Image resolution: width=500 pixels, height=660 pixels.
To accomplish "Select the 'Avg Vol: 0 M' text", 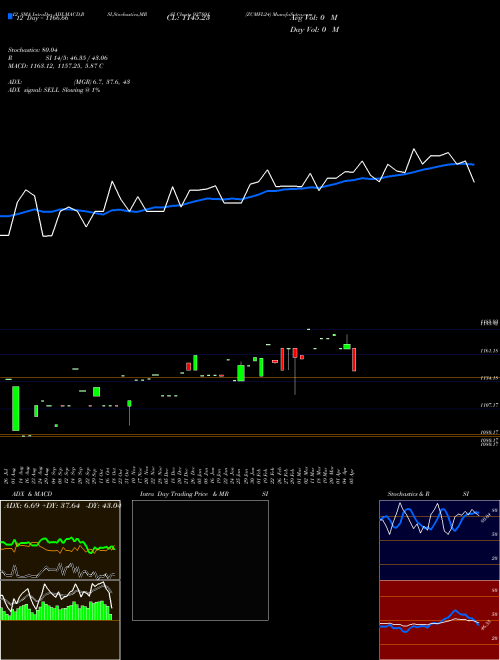I will point(314,18).
